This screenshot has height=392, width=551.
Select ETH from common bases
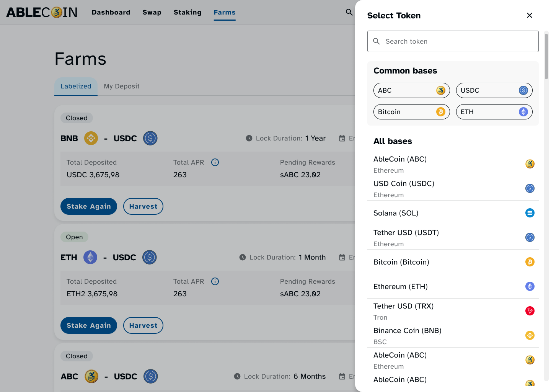[x=494, y=112]
